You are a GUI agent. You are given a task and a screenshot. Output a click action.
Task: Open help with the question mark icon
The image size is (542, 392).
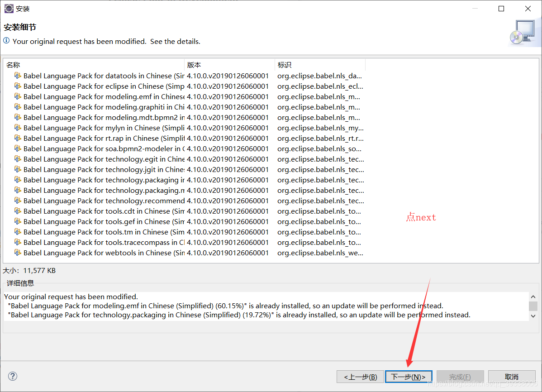(x=13, y=376)
